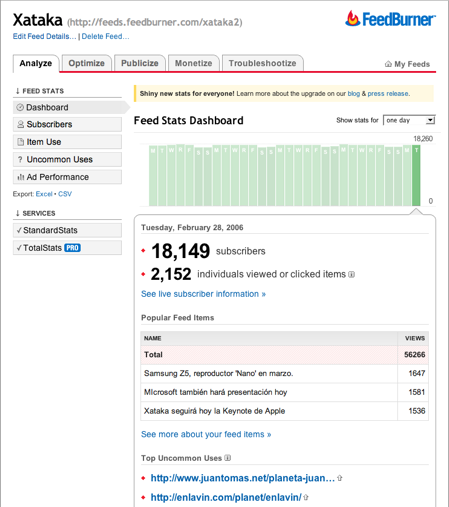Toggle the TotalStats service checkmark
Image resolution: width=449 pixels, height=507 pixels.
[19, 248]
